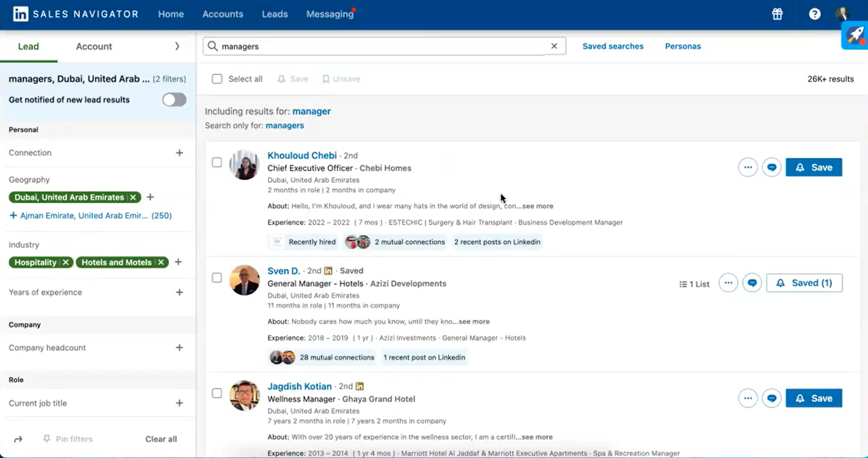View Sven D.'s 28 mutual connections
Screen dimensions: 868x458
click(x=321, y=357)
